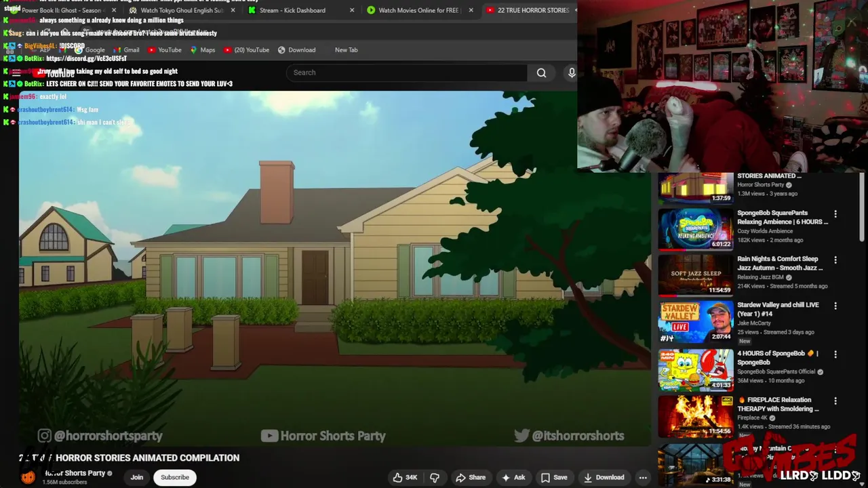Open Stardew Valley and chill LIVE title
Image resolution: width=868 pixels, height=488 pixels.
778,310
